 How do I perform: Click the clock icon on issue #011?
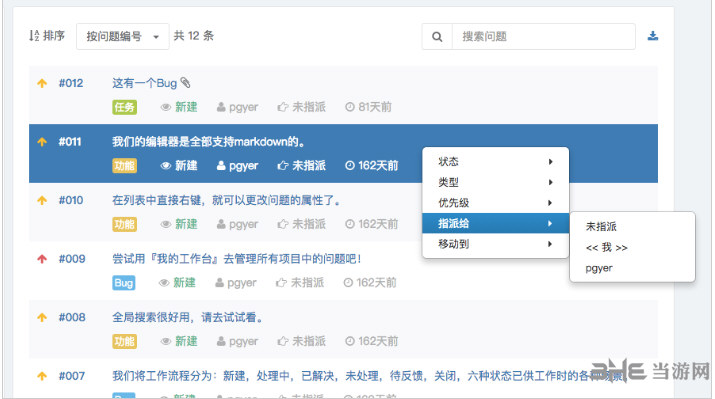coord(350,166)
